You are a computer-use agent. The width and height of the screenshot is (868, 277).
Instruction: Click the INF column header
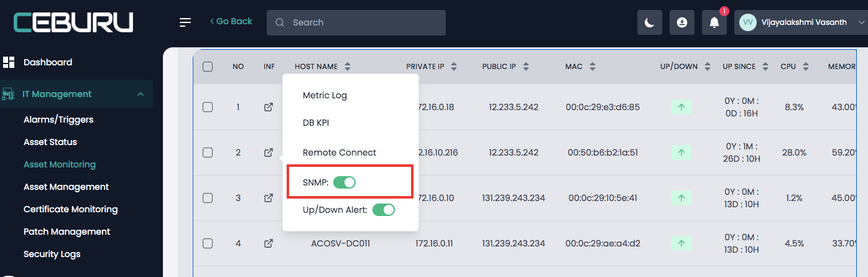[269, 67]
